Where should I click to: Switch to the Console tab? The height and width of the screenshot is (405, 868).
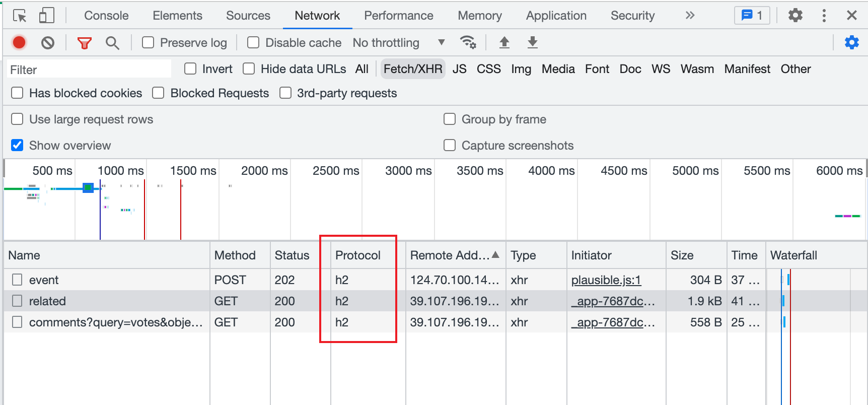(x=106, y=16)
